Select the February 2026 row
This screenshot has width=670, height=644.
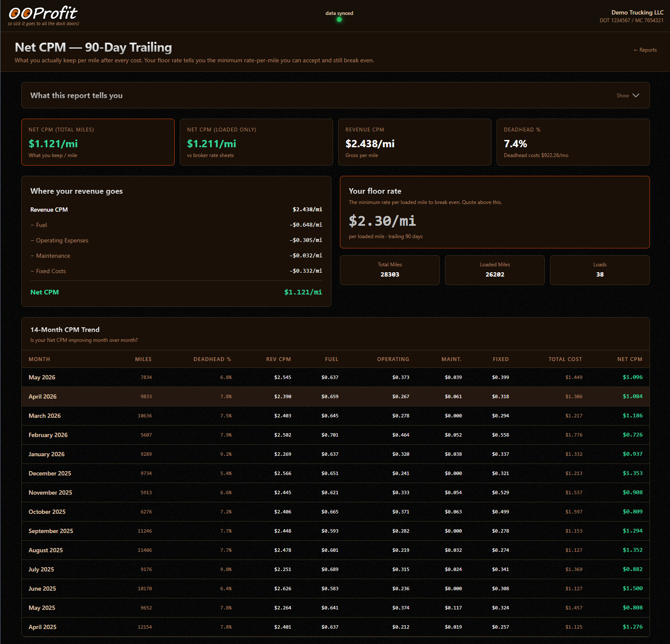point(336,435)
